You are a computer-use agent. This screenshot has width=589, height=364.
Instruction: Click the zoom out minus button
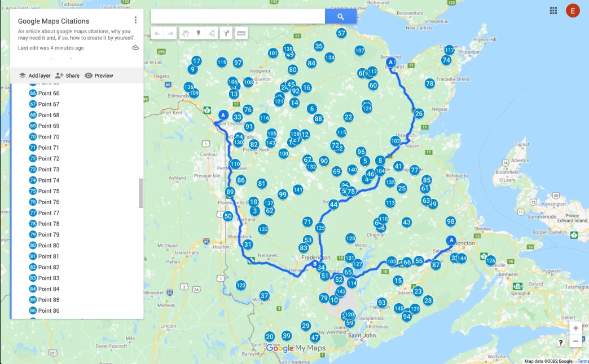[575, 341]
